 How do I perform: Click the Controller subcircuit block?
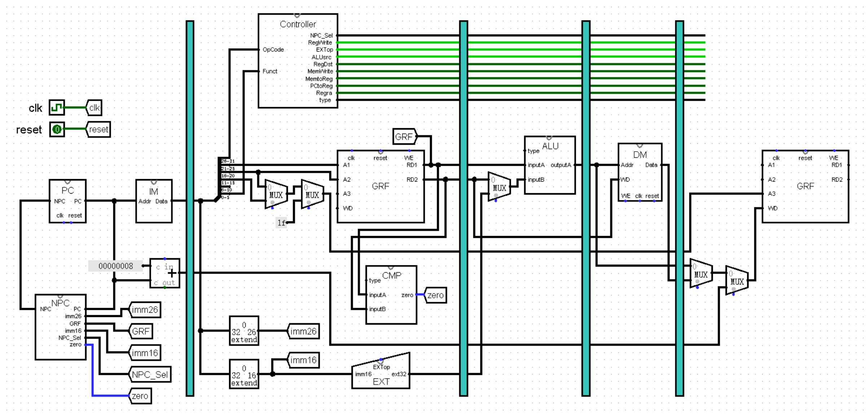[298, 61]
